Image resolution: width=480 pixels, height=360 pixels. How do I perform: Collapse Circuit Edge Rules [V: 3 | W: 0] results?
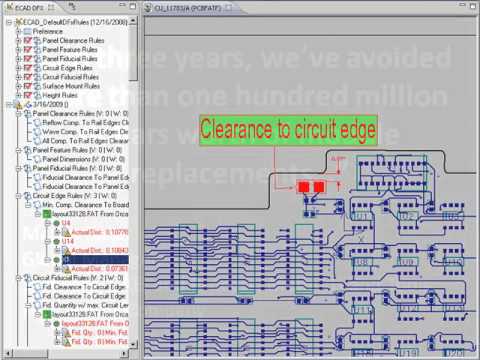pos(19,196)
